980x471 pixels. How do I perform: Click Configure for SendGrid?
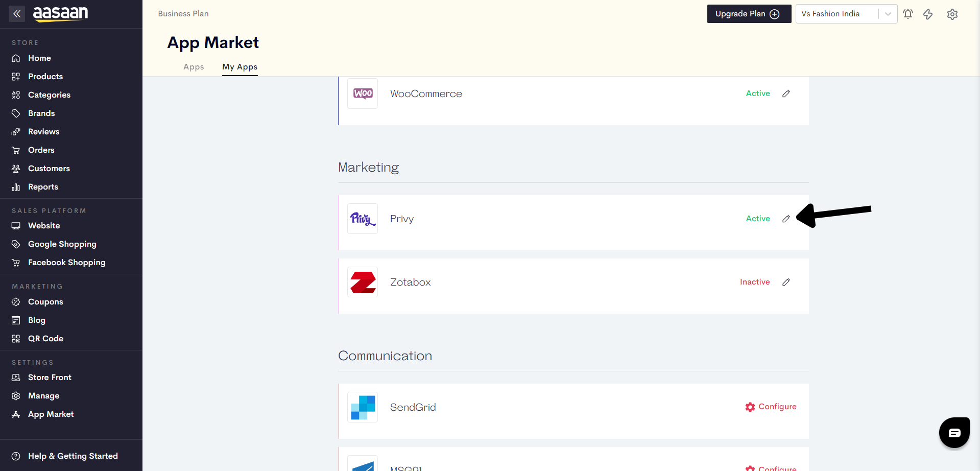click(771, 407)
